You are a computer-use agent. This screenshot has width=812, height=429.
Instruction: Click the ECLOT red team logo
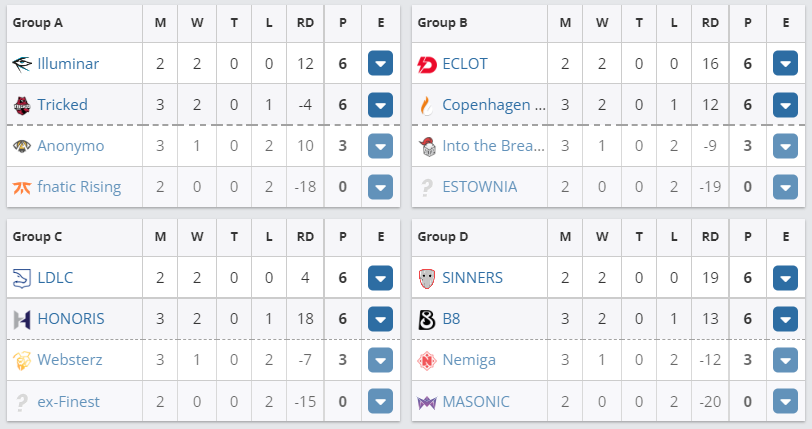(427, 64)
